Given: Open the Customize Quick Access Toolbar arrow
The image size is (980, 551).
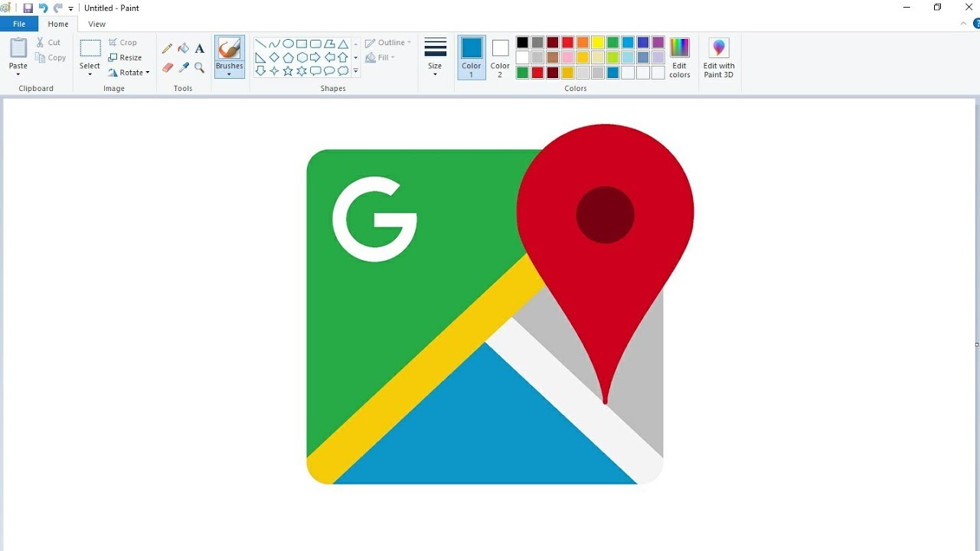Looking at the screenshot, I should (x=71, y=8).
